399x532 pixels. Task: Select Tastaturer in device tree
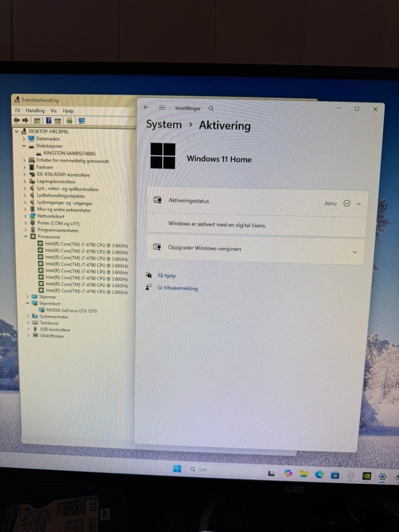(x=49, y=323)
